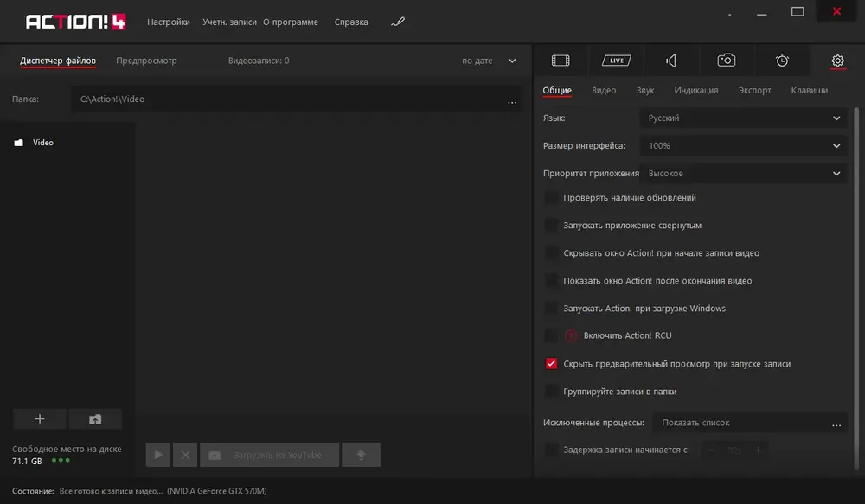Increase recording delay with plus
The height and width of the screenshot is (504, 865).
point(759,450)
